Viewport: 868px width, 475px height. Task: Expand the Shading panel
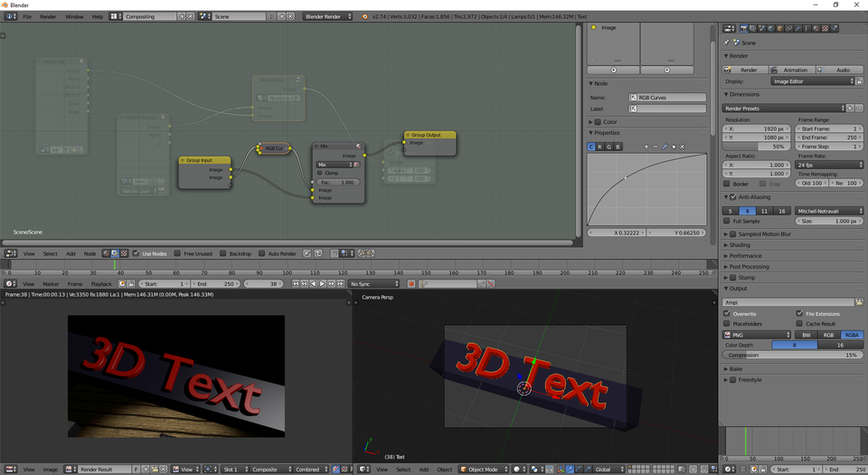(x=740, y=245)
